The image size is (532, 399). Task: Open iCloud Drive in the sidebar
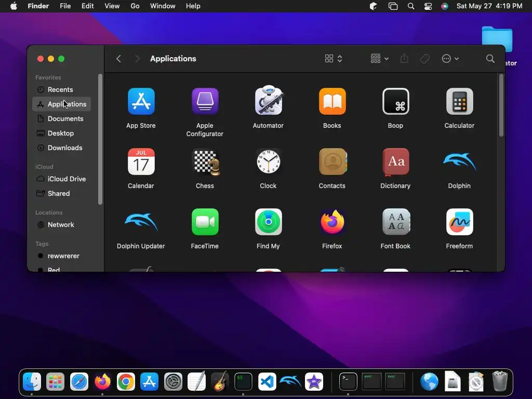(x=61, y=179)
